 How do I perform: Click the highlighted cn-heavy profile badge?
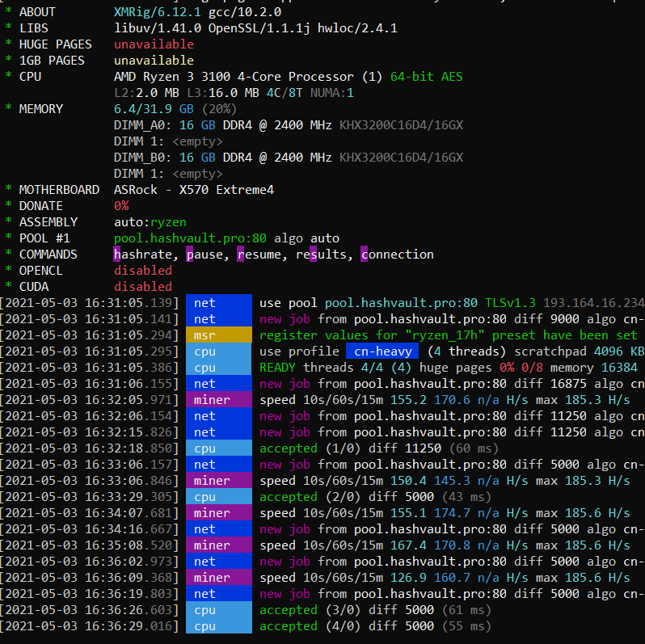pos(383,351)
